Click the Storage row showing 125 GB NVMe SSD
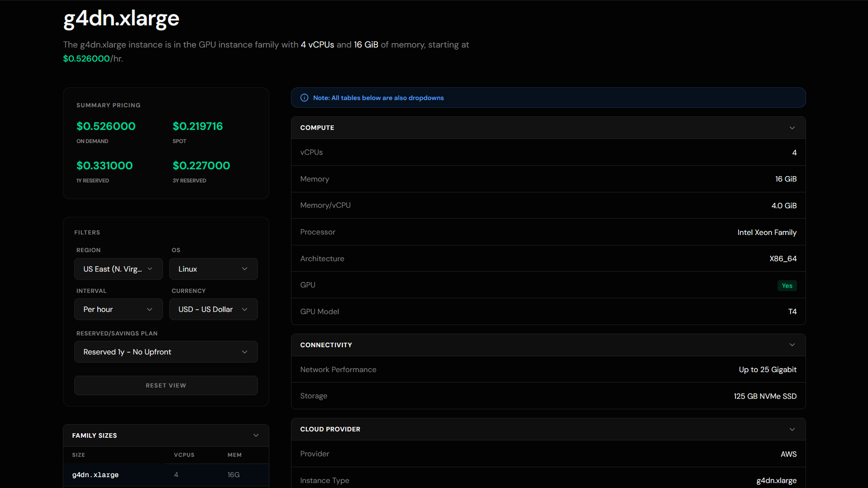The image size is (868, 488). (x=548, y=396)
